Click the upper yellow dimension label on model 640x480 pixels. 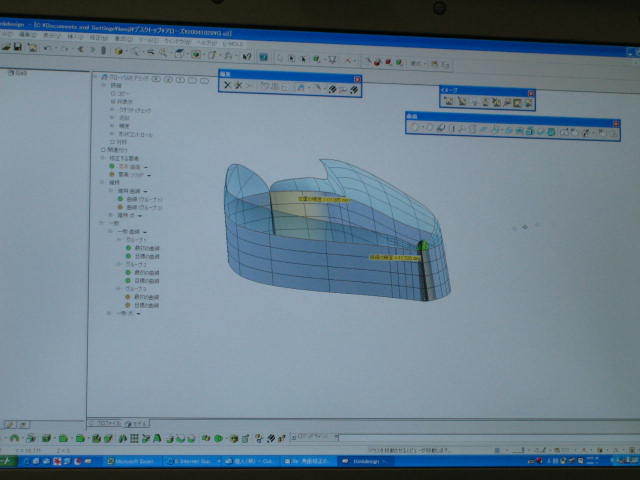(324, 200)
